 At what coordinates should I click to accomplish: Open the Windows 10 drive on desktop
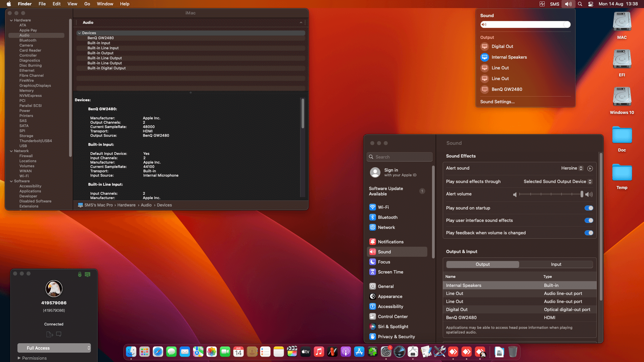622,101
